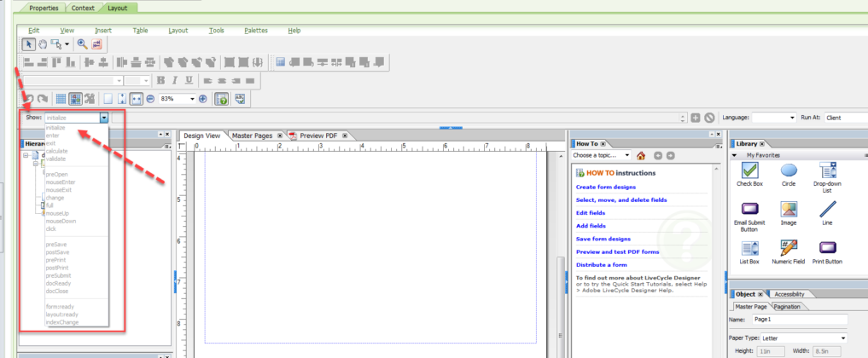Toggle Italic formatting
The image size is (868, 358).
click(x=175, y=81)
